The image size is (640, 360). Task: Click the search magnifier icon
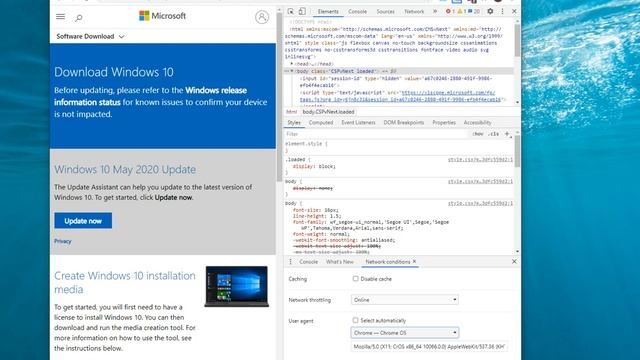point(79,18)
